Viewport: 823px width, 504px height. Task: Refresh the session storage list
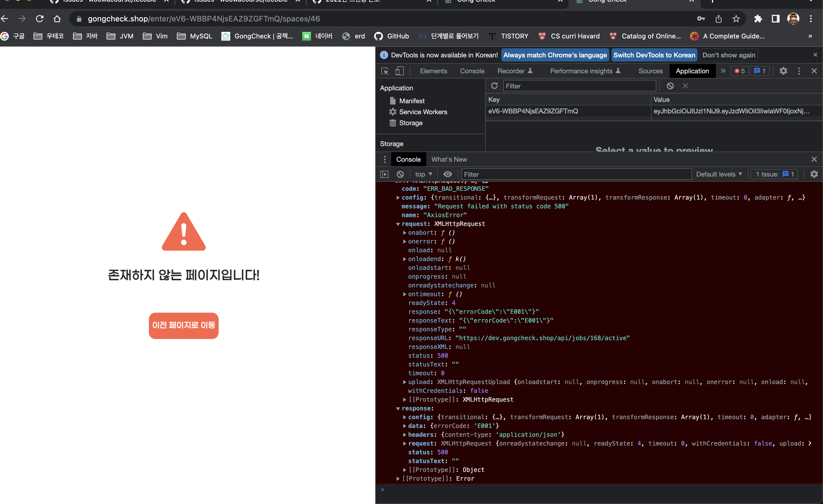pyautogui.click(x=494, y=86)
